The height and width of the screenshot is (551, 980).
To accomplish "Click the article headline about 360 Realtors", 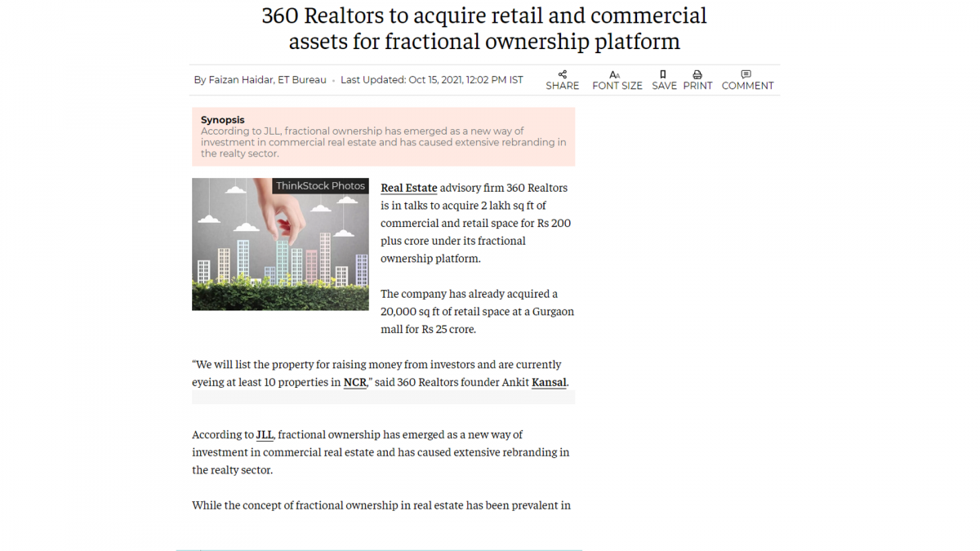I will (484, 29).
